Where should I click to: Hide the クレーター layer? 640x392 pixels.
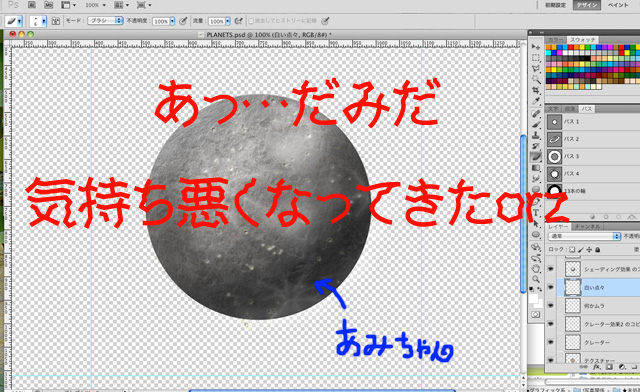tap(550, 342)
